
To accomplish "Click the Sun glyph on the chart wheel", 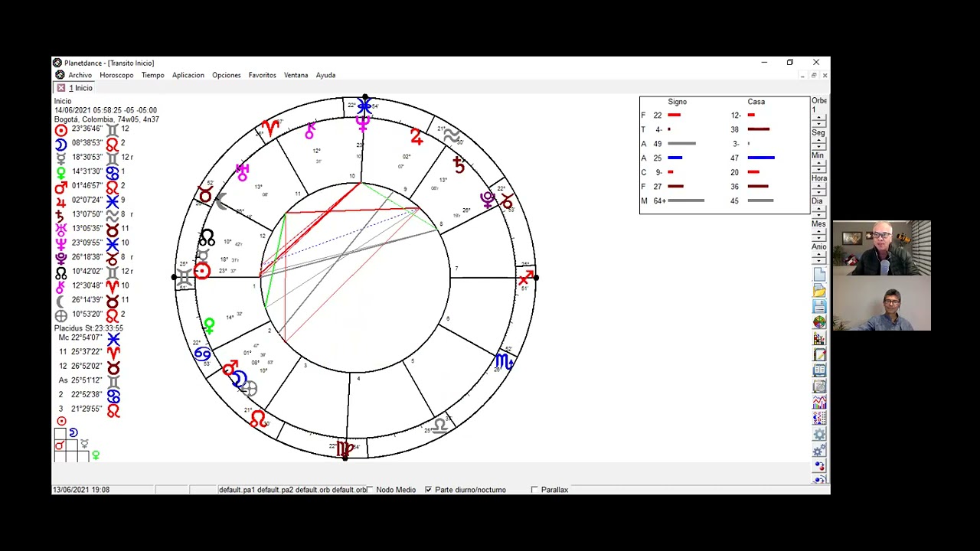I will click(201, 271).
